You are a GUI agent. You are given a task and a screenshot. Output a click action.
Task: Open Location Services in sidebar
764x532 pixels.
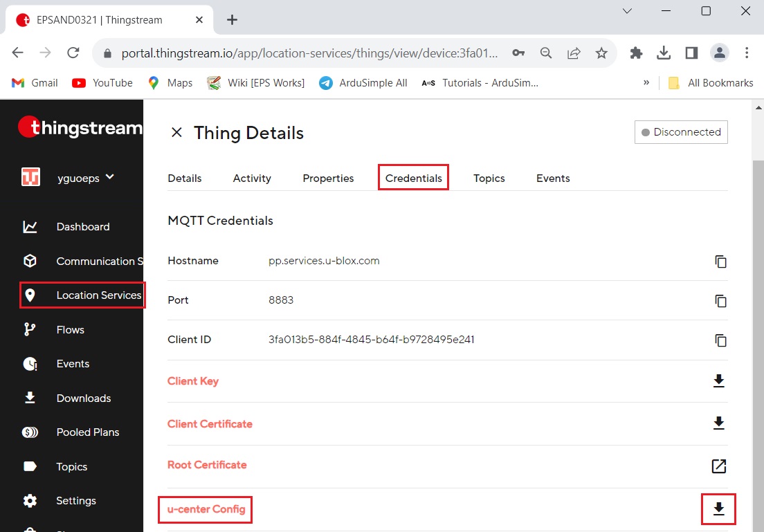98,295
